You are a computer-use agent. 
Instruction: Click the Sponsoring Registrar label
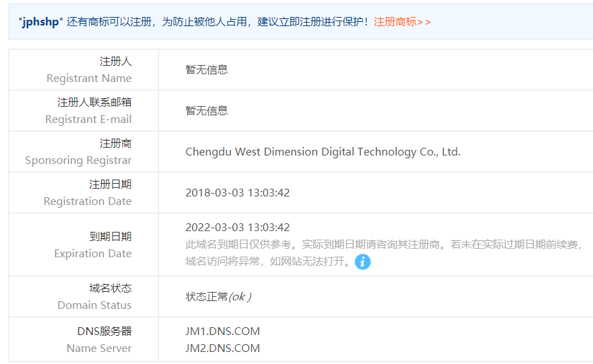[78, 160]
